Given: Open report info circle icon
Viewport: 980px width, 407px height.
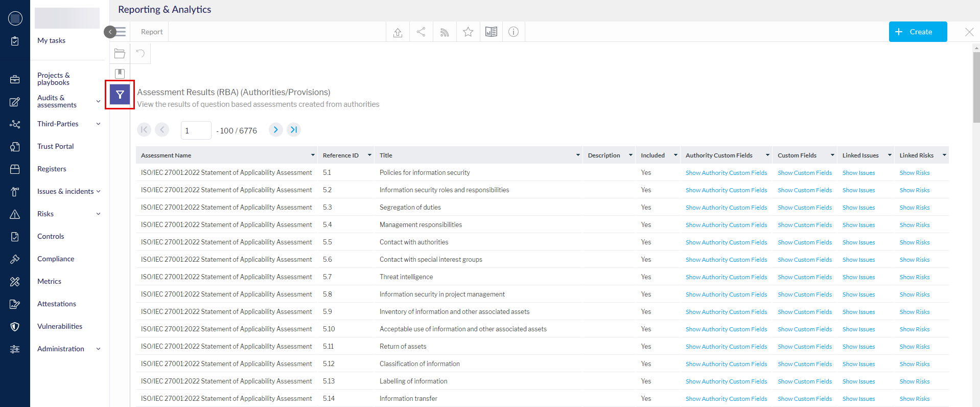Looking at the screenshot, I should coord(514,32).
